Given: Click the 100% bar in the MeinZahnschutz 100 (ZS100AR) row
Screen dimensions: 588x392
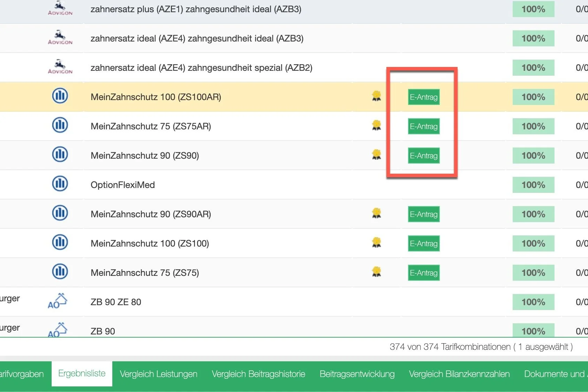Looking at the screenshot, I should tap(533, 97).
